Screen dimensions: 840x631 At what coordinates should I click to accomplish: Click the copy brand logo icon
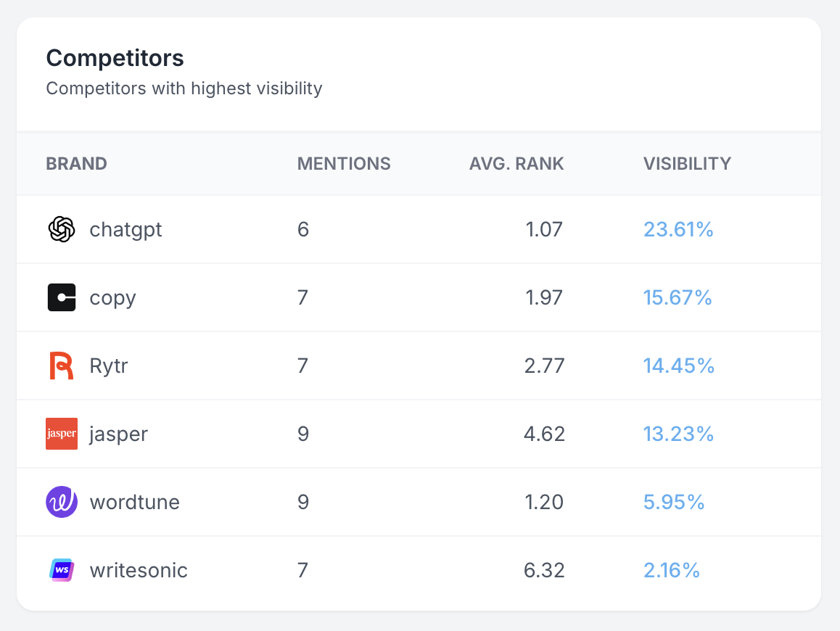point(62,298)
